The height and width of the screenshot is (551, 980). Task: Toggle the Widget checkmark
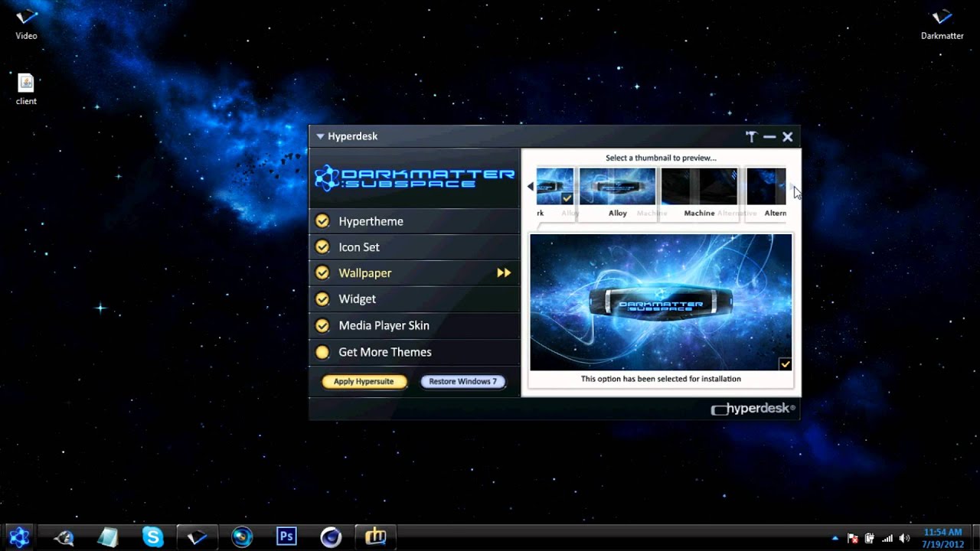click(322, 299)
